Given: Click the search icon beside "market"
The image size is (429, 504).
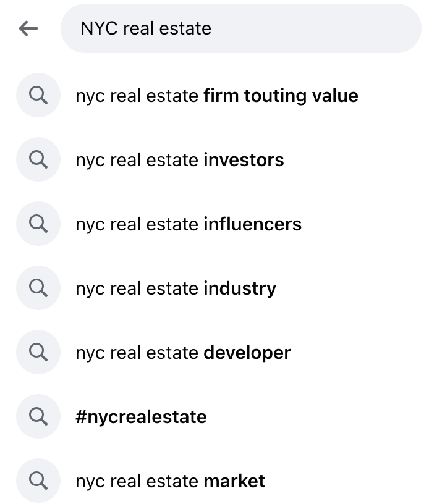Looking at the screenshot, I should click(38, 481).
